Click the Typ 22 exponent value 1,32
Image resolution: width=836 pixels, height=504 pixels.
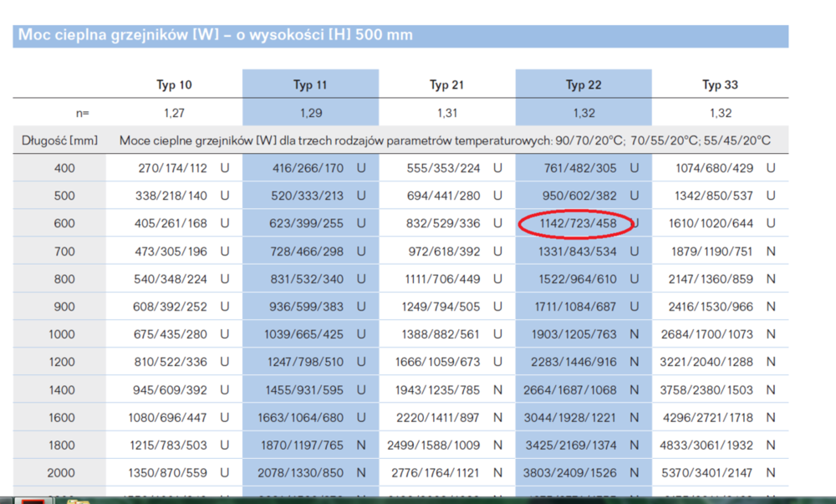pos(584,113)
